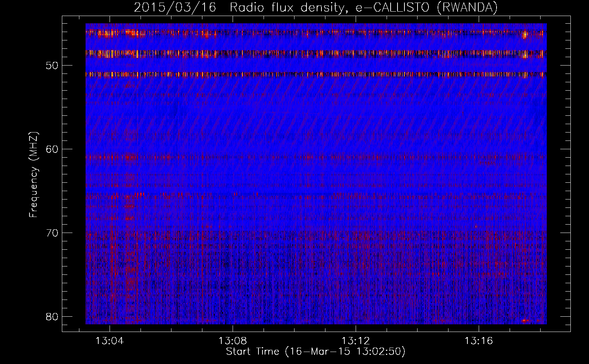Click the 'Start Time (16-Mar-15 13:02:50)' x-axis label
This screenshot has height=364, width=589.
(x=316, y=352)
